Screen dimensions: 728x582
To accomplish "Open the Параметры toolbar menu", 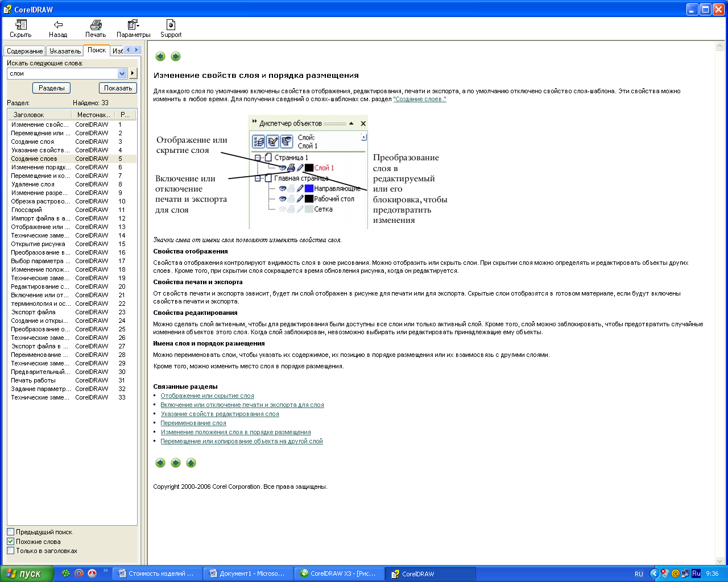I will point(133,28).
